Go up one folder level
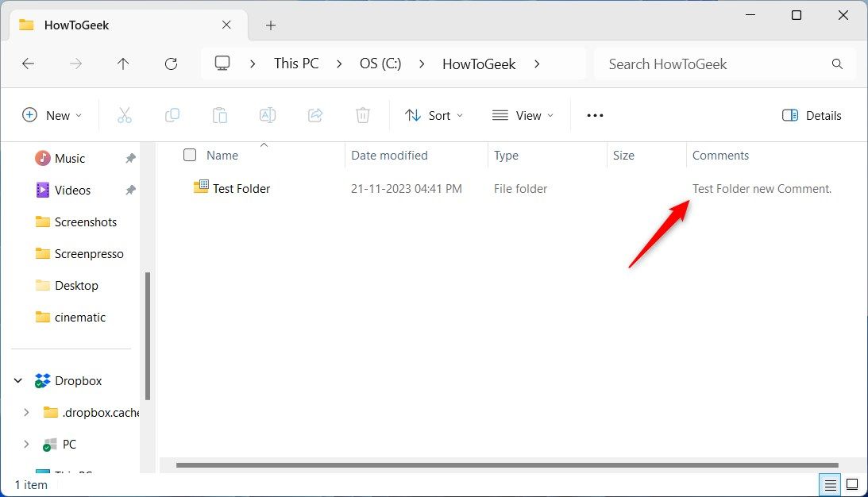The height and width of the screenshot is (497, 868). click(123, 64)
